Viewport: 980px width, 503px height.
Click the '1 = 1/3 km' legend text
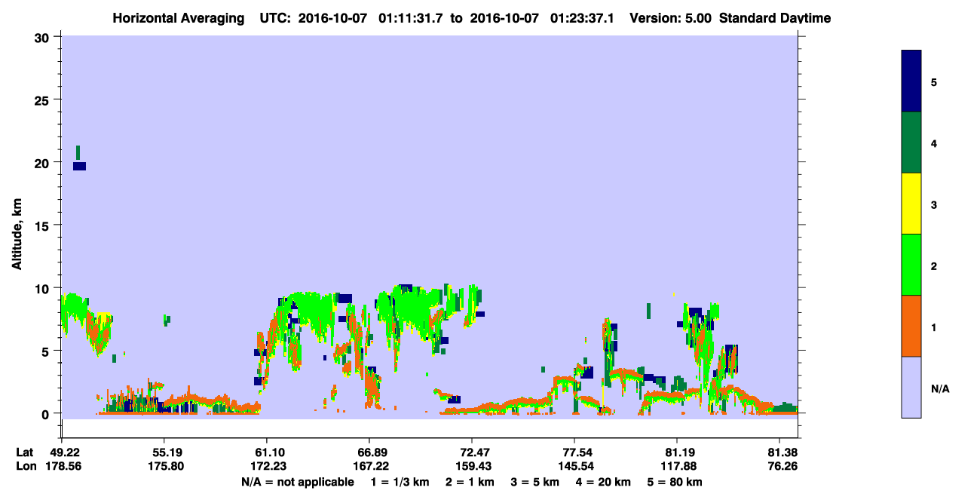pos(400,482)
